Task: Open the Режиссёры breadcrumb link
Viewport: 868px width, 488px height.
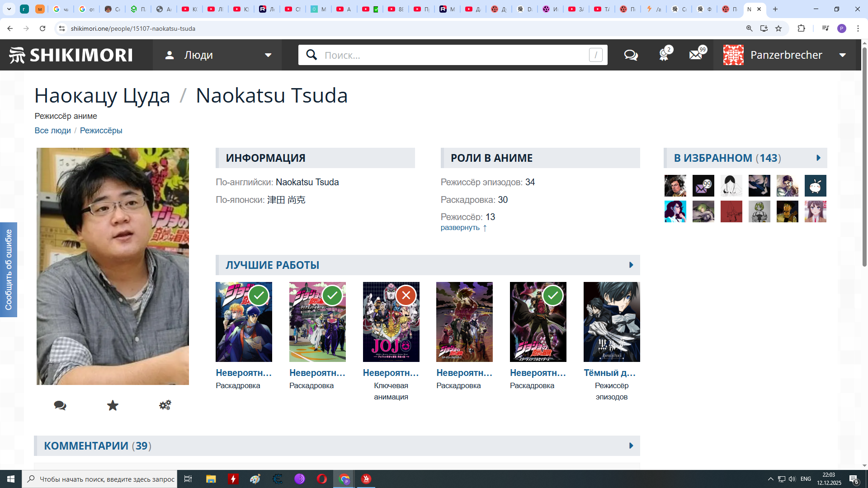Action: (101, 131)
